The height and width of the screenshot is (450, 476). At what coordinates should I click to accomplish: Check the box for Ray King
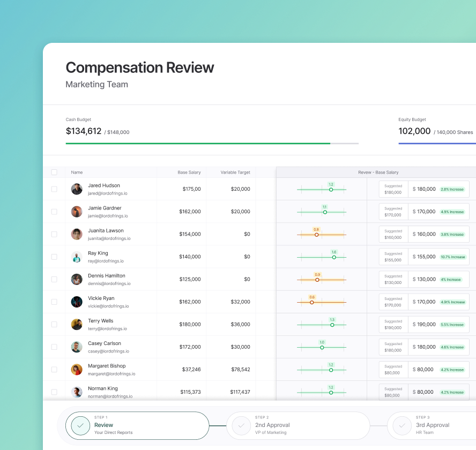coord(54,257)
